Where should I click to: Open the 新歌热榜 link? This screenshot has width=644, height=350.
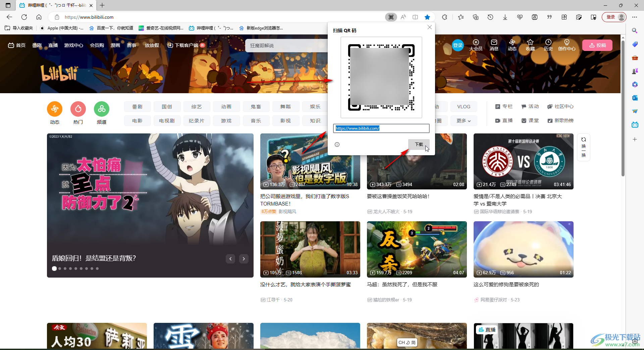pos(560,121)
